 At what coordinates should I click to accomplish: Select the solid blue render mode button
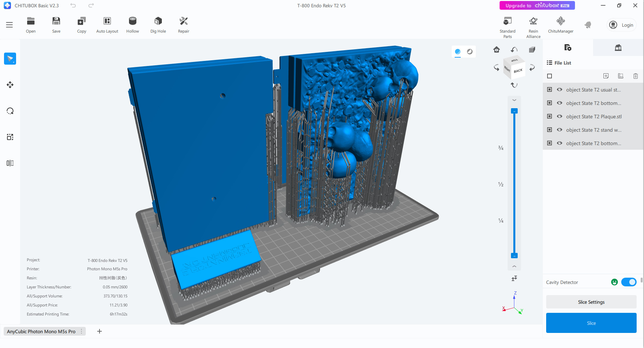click(x=458, y=52)
